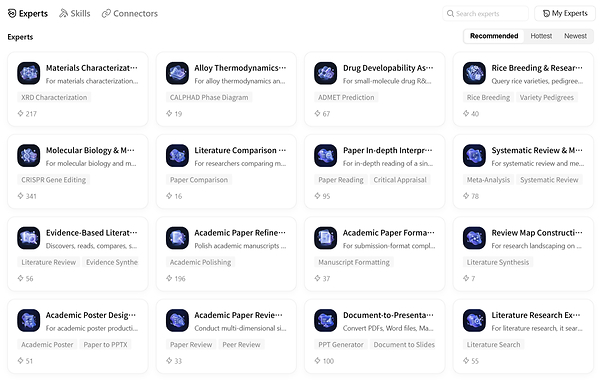This screenshot has width=600, height=381.
Task: Open the Academic Poster Design icon
Action: (x=29, y=320)
